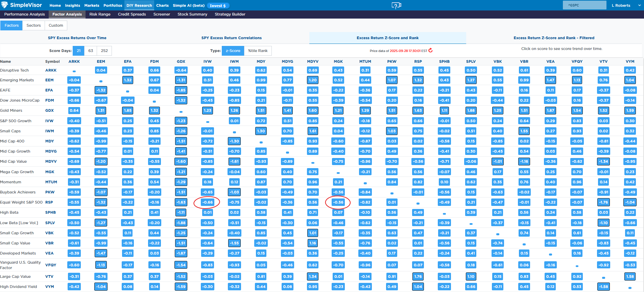Set Score Days to 252
Screen dimensions: 644x292
[x=104, y=51]
